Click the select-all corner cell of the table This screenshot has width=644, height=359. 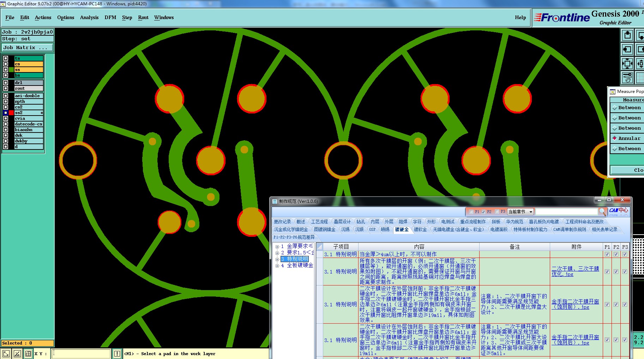click(319, 247)
